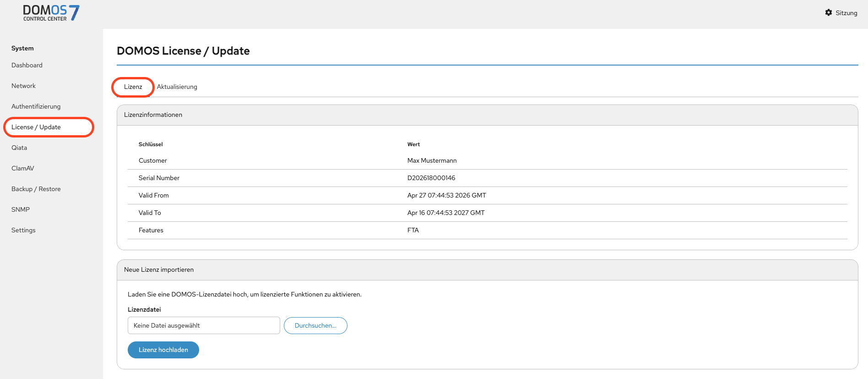The height and width of the screenshot is (379, 868).
Task: Click the Features value FTA
Action: coord(413,230)
